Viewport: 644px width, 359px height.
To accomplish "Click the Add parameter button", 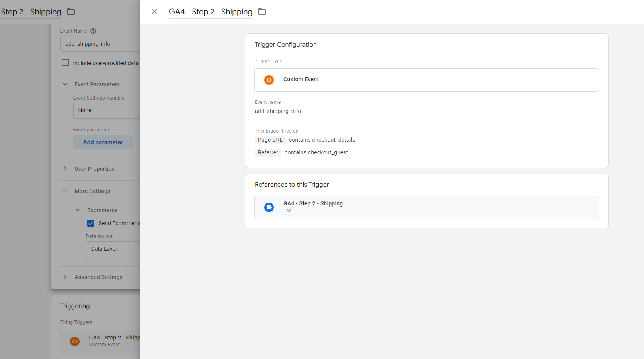I will 103,142.
